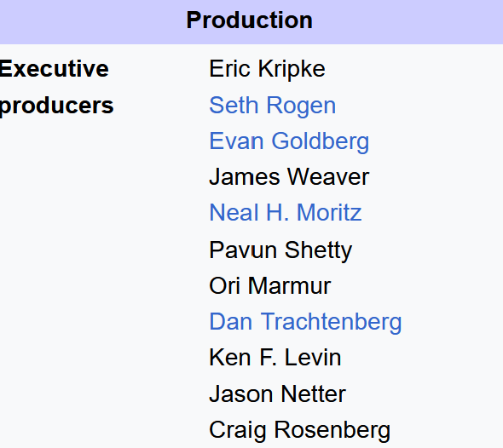503x448 pixels.
Task: Click the surname Kripke in the list
Action: pyautogui.click(x=292, y=69)
